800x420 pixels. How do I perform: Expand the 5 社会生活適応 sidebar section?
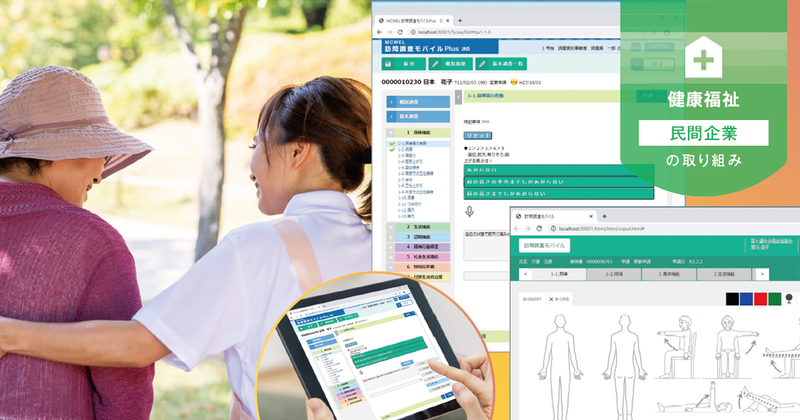(x=418, y=257)
